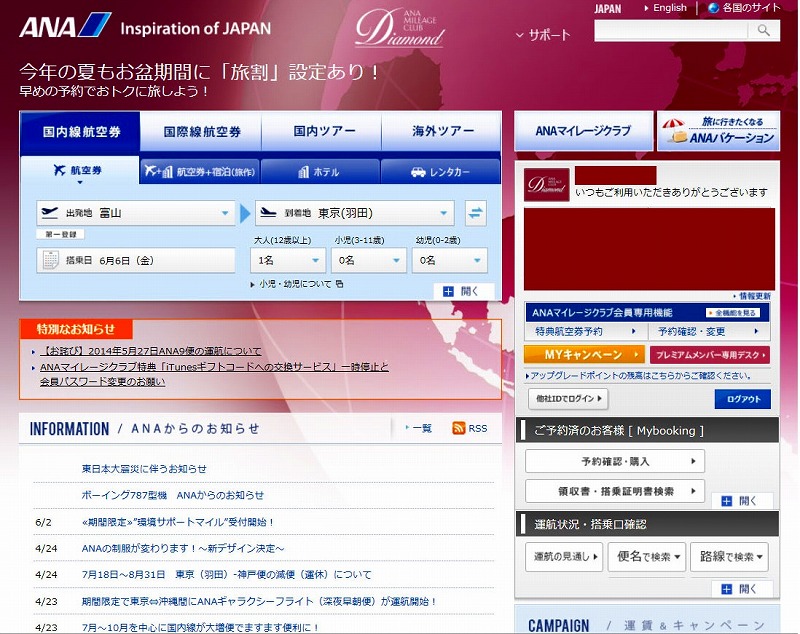The image size is (800, 634).
Task: Open 東京(羽田)-神戸便の減便 news item
Action: [227, 574]
